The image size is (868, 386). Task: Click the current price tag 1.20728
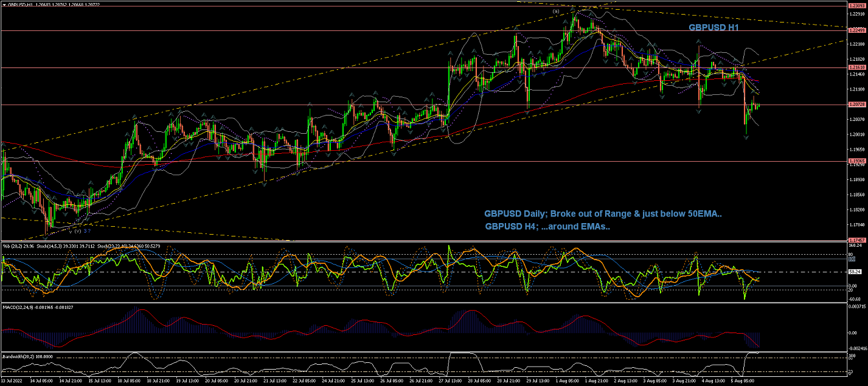click(856, 105)
